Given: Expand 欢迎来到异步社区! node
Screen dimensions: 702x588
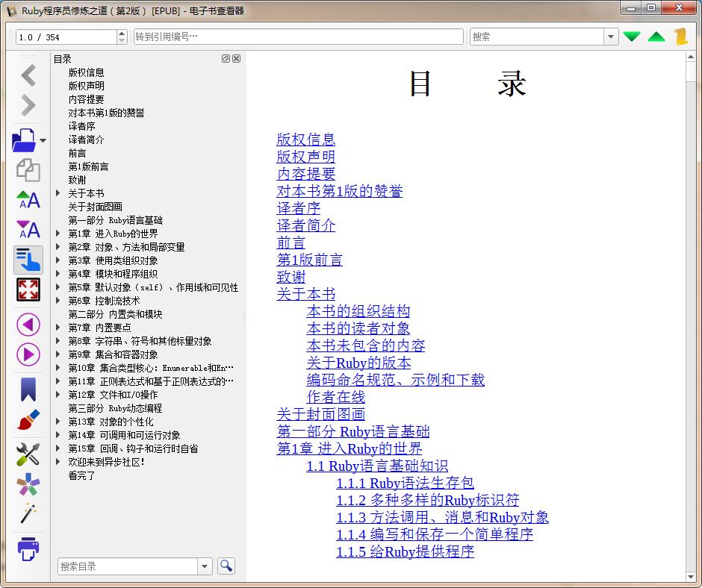Looking at the screenshot, I should (x=58, y=462).
